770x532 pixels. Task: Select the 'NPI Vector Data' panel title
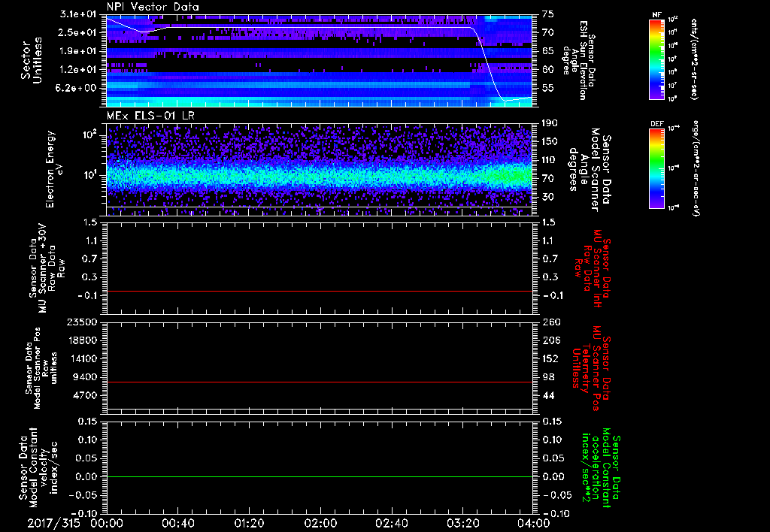[153, 7]
